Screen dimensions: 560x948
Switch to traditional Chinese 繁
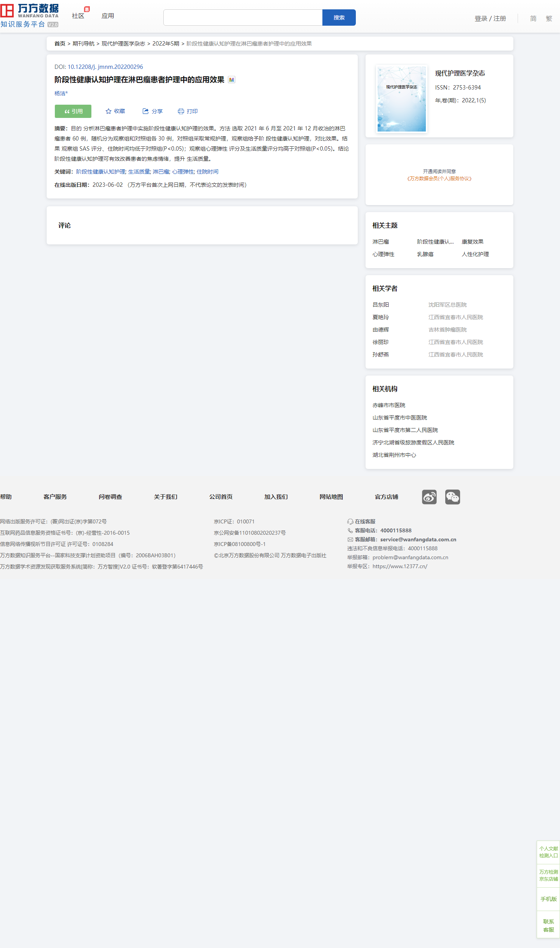(x=549, y=19)
